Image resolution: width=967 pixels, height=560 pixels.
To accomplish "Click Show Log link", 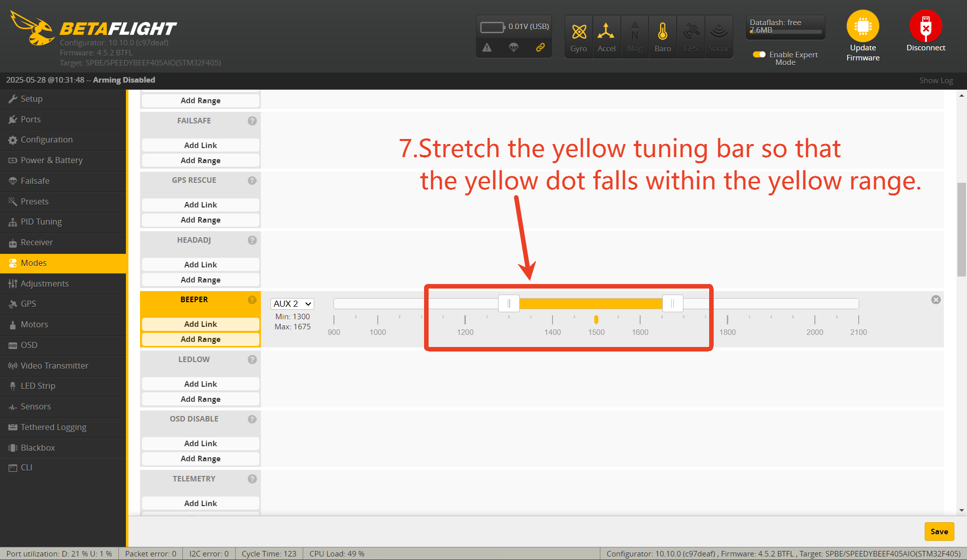I will tap(936, 81).
